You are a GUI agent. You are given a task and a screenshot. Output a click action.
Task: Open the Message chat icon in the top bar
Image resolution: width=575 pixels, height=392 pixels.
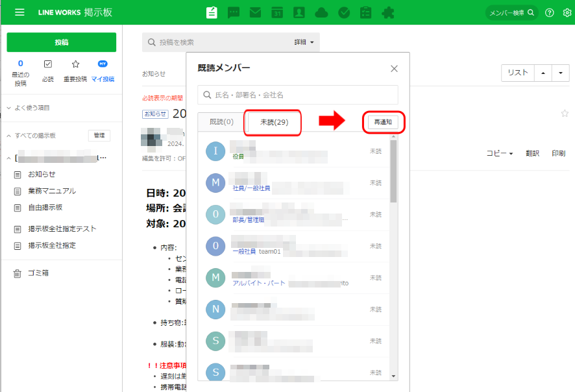point(234,12)
